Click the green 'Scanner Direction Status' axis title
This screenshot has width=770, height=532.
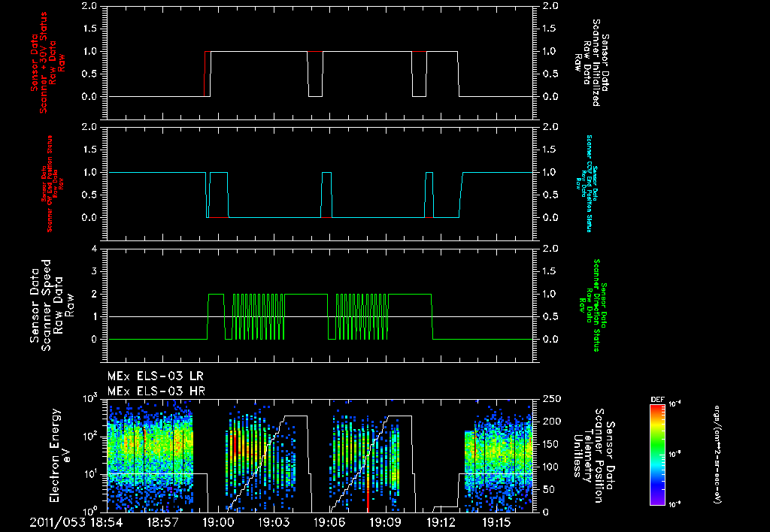pyautogui.click(x=596, y=305)
